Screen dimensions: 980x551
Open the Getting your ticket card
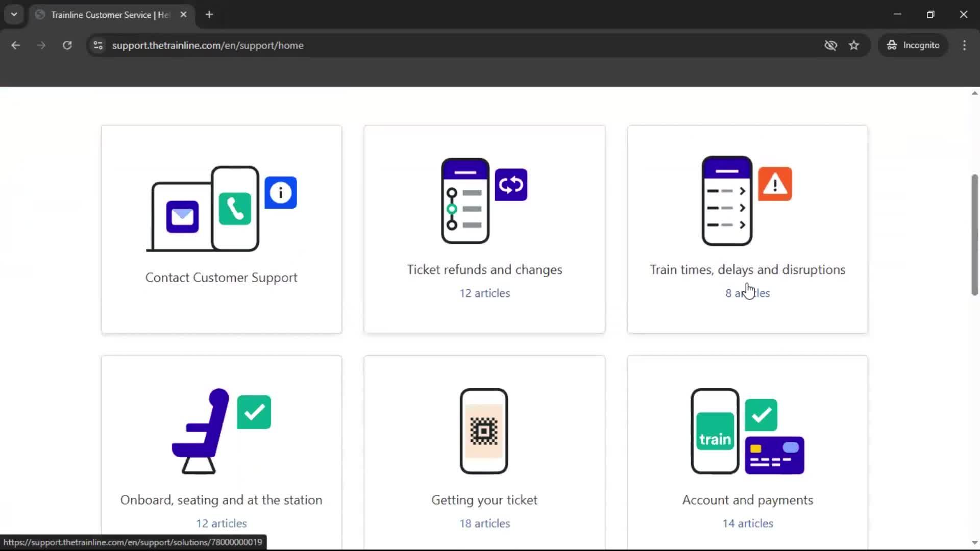484,449
